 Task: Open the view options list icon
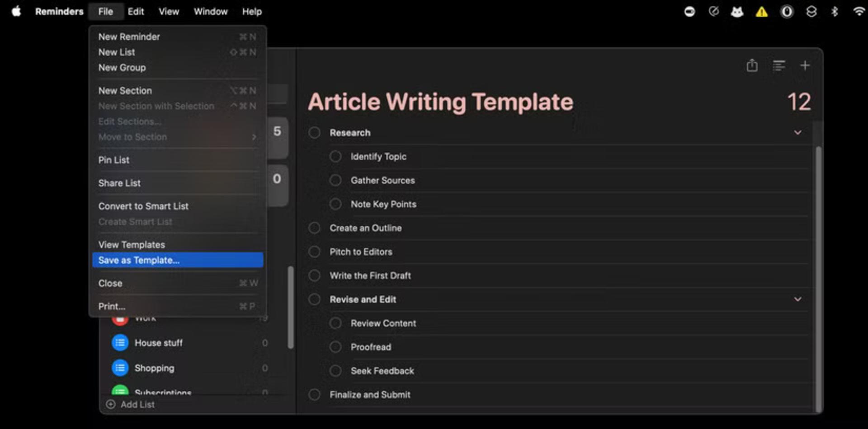778,65
